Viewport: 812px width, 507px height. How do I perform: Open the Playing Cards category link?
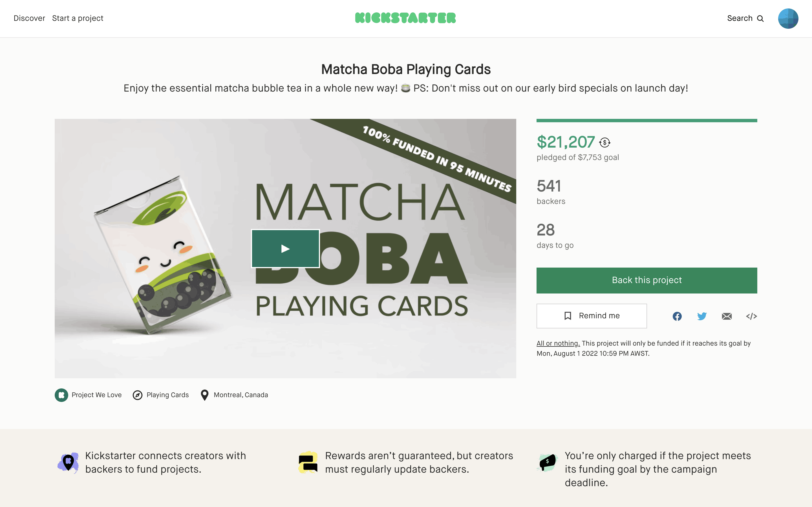(x=167, y=395)
